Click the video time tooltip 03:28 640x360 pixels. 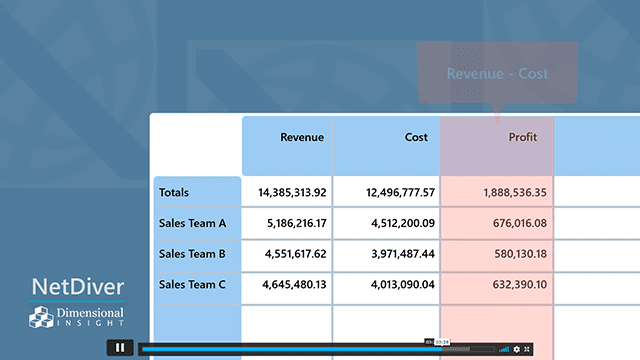tap(442, 342)
